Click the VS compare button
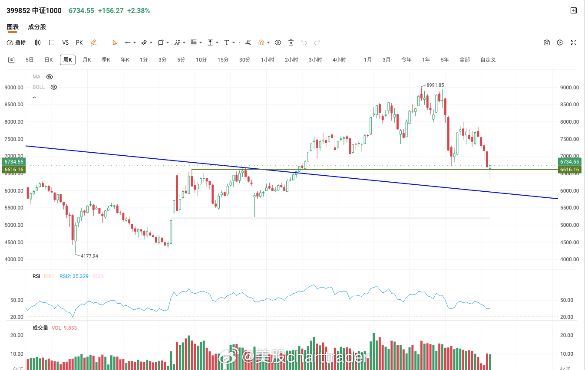The image size is (588, 370). (66, 43)
